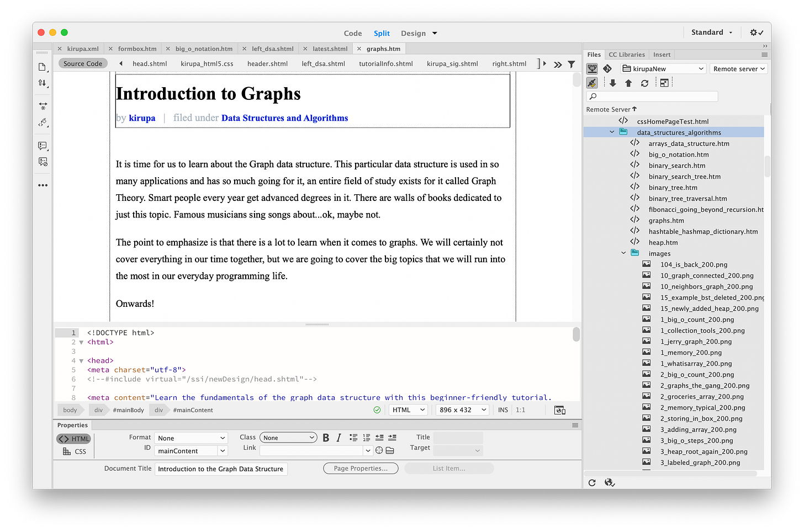Click the filter related files funnel icon
Screen dimensions: 804x532
[x=572, y=64]
